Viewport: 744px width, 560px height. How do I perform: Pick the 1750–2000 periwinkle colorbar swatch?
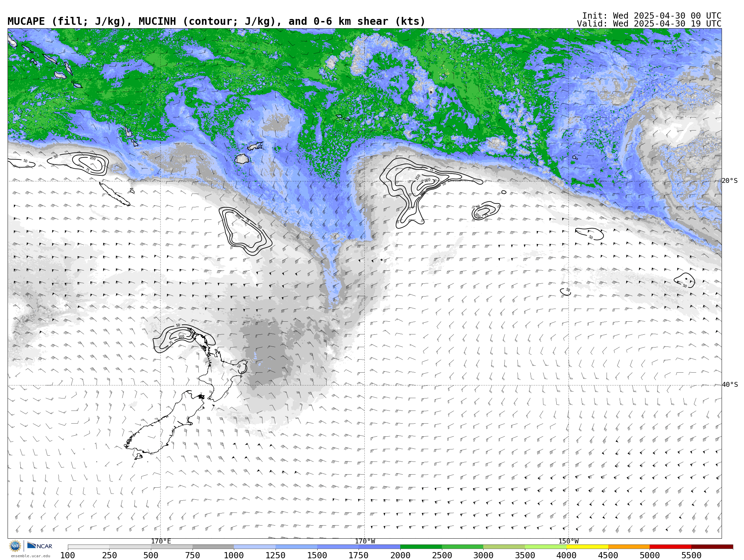[379, 547]
